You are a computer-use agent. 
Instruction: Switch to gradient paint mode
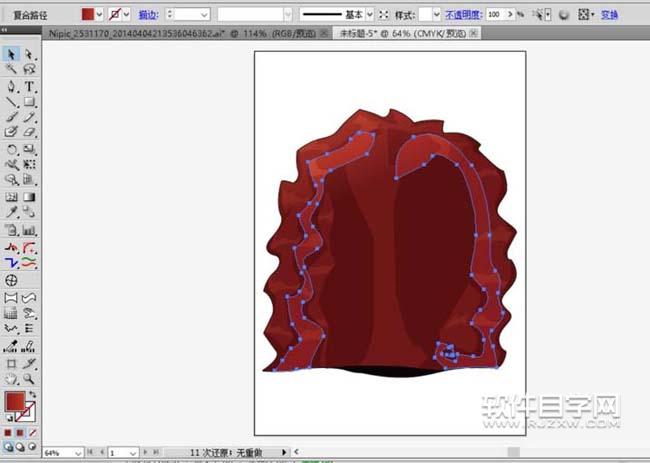21,432
